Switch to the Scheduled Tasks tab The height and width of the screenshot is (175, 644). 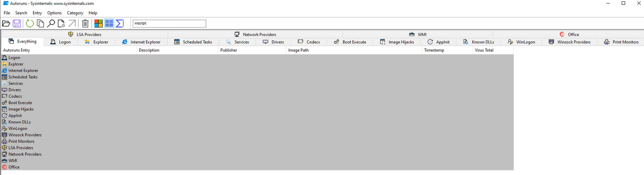[193, 42]
